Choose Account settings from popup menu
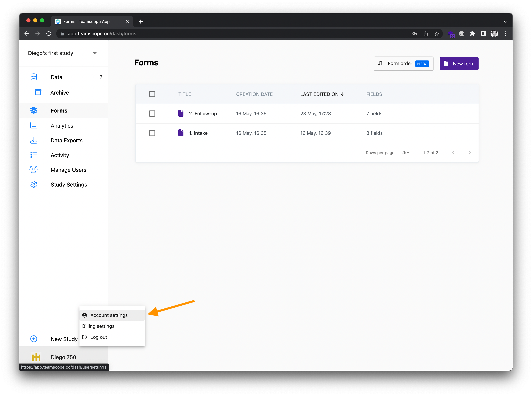This screenshot has height=396, width=532. coord(109,315)
